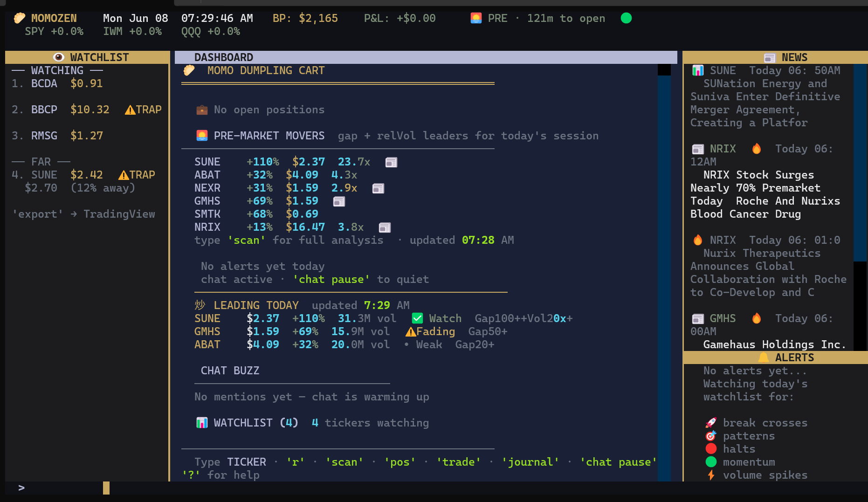Click the newspaper icon in NEWS header
Viewport: 868px width, 502px height.
coord(770,58)
